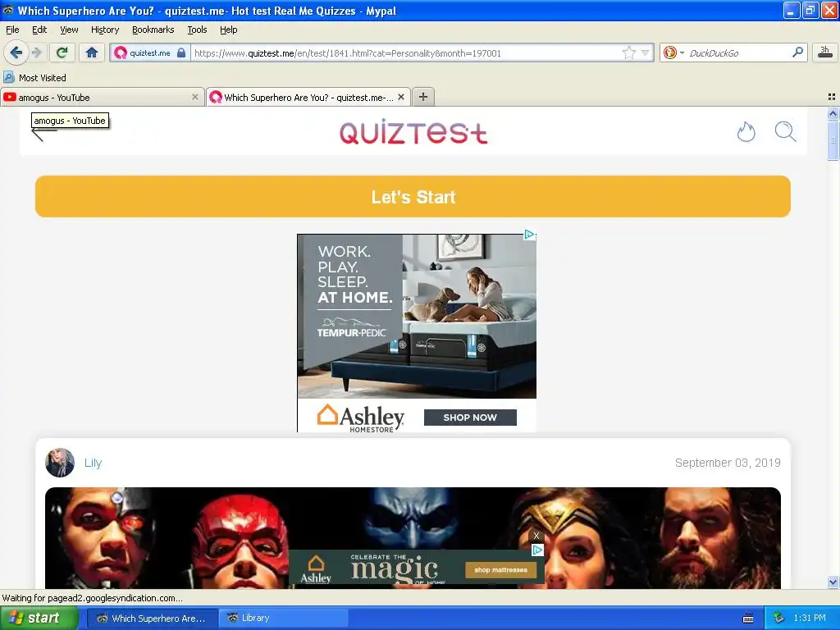Viewport: 840px width, 630px height.
Task: Open the downloads indicator showing 3h
Action: (825, 52)
